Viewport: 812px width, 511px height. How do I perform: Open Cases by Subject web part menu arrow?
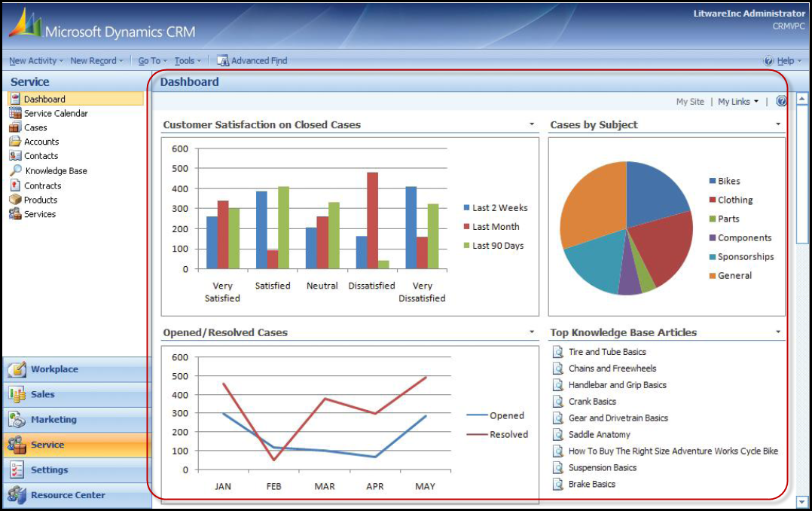coord(778,124)
